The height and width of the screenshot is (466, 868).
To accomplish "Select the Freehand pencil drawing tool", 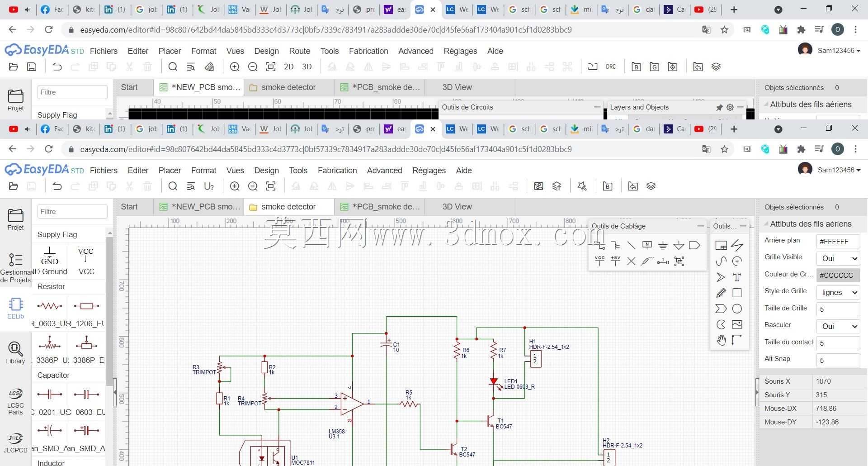I will tap(721, 293).
